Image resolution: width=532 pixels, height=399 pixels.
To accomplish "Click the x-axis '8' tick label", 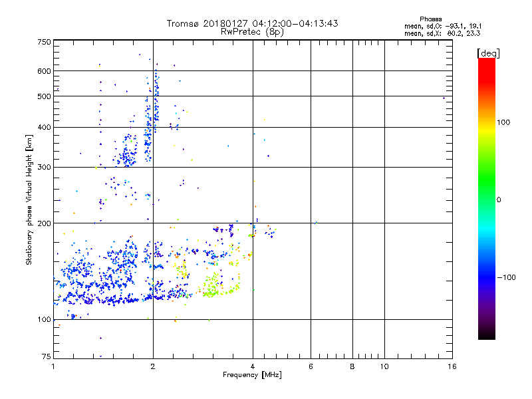I will coord(352,366).
